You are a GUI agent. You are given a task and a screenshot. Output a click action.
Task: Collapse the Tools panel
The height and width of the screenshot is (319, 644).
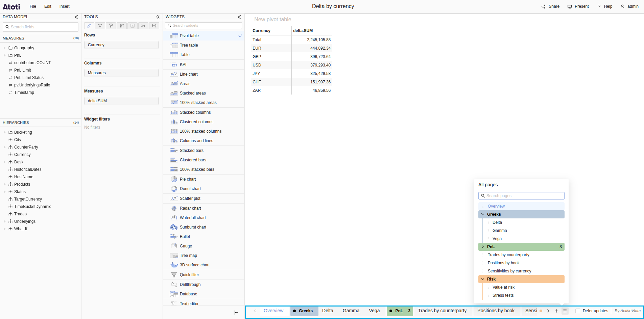coord(158,17)
